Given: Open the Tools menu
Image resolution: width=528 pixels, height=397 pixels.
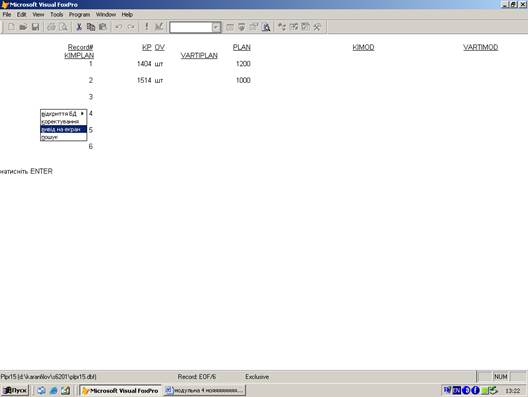Looking at the screenshot, I should (57, 14).
